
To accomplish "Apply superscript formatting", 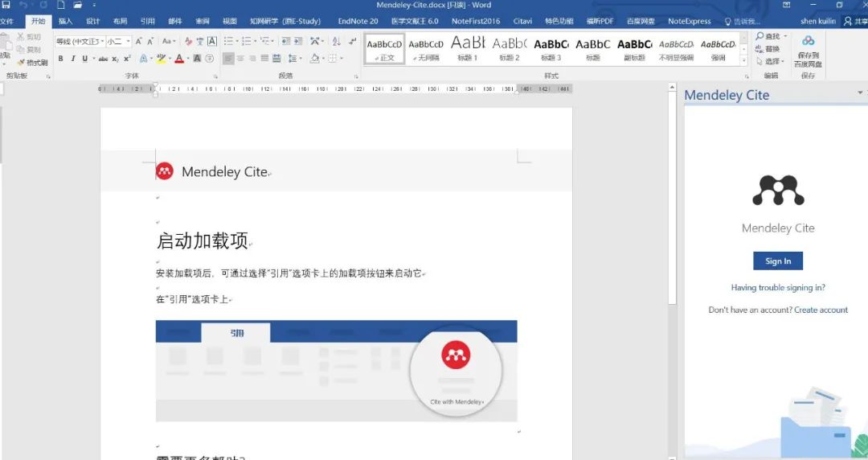I will pyautogui.click(x=127, y=59).
